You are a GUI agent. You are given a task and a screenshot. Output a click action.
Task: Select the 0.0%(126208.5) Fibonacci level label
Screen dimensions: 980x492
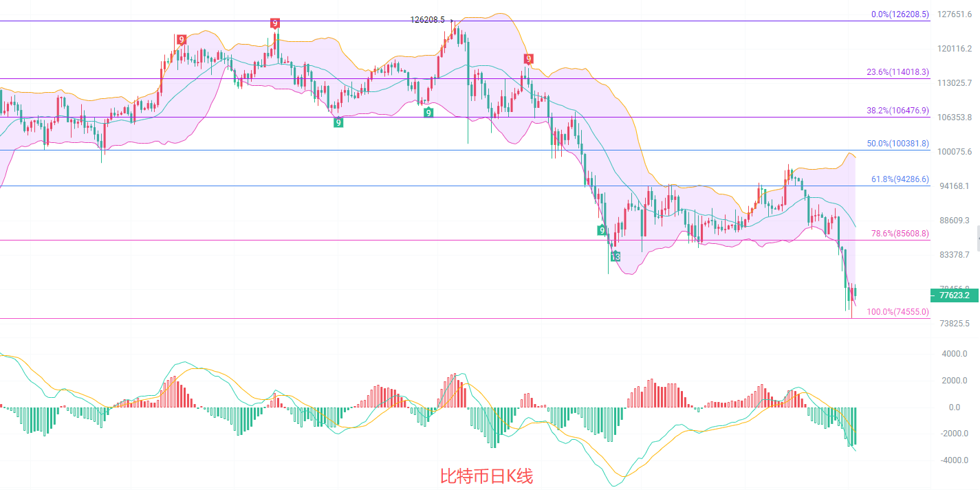coord(900,14)
